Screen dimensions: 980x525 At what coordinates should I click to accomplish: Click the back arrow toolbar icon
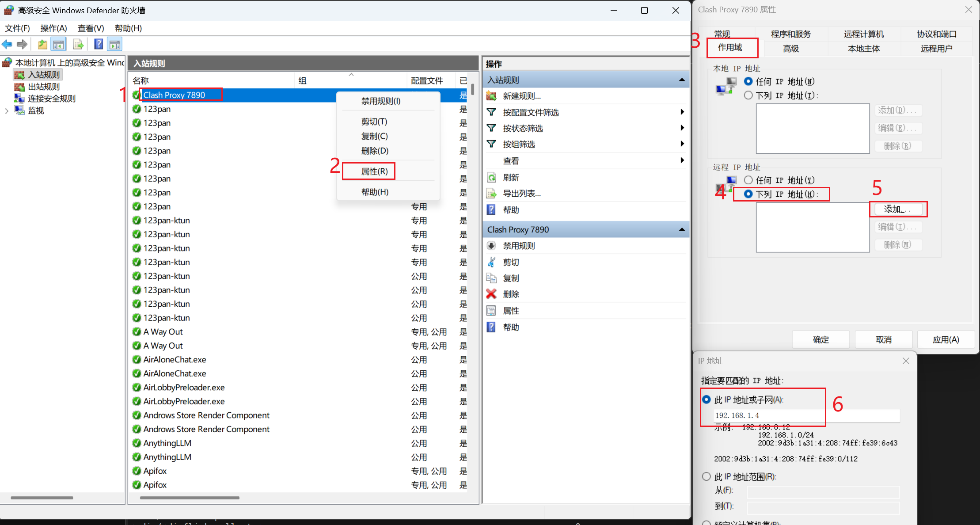pyautogui.click(x=7, y=44)
